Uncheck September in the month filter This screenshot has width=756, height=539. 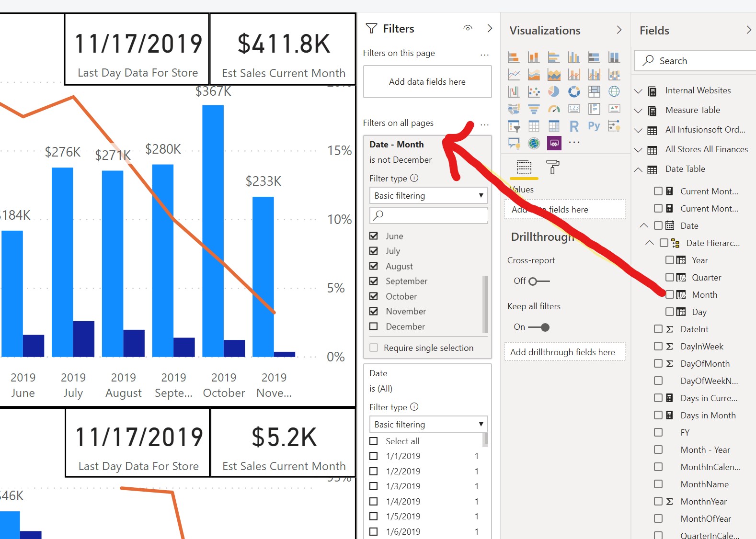pyautogui.click(x=374, y=281)
